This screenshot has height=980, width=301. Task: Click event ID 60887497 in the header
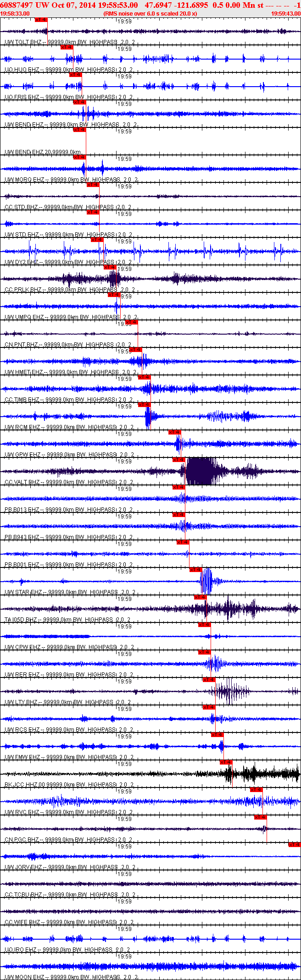pyautogui.click(x=16, y=5)
